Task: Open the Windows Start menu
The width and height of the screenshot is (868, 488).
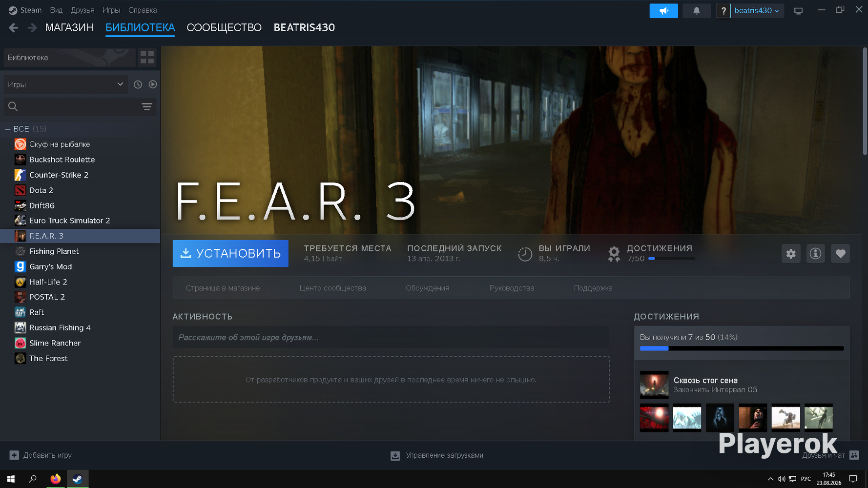Action: click(x=11, y=479)
